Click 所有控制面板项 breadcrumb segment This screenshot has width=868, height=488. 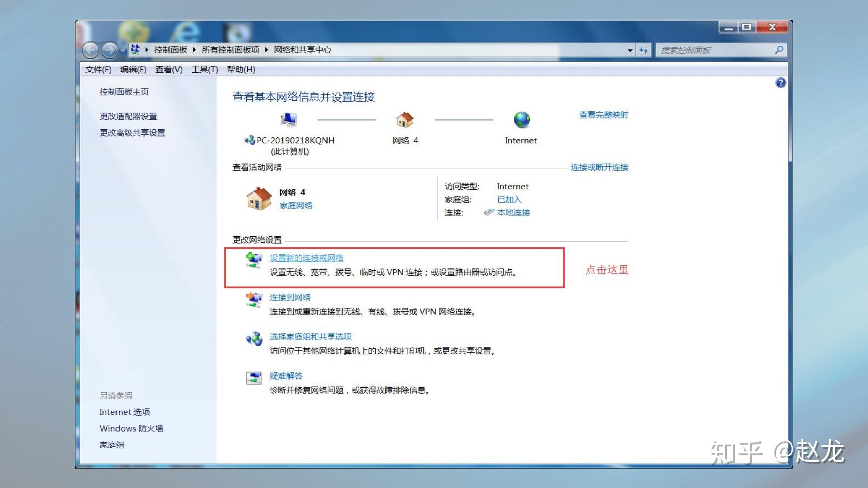tap(231, 50)
